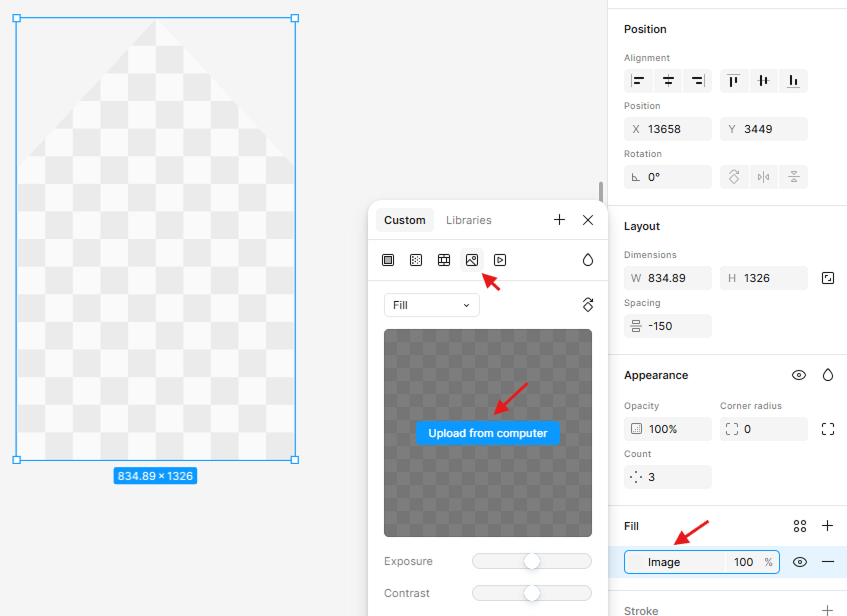Select pattern fill type icon

click(444, 260)
